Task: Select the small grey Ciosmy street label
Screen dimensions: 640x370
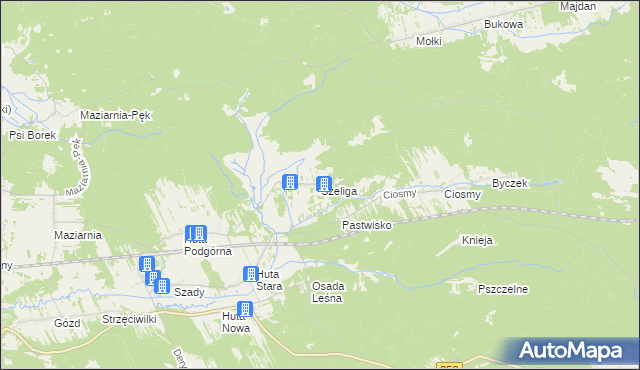Action: click(x=400, y=194)
